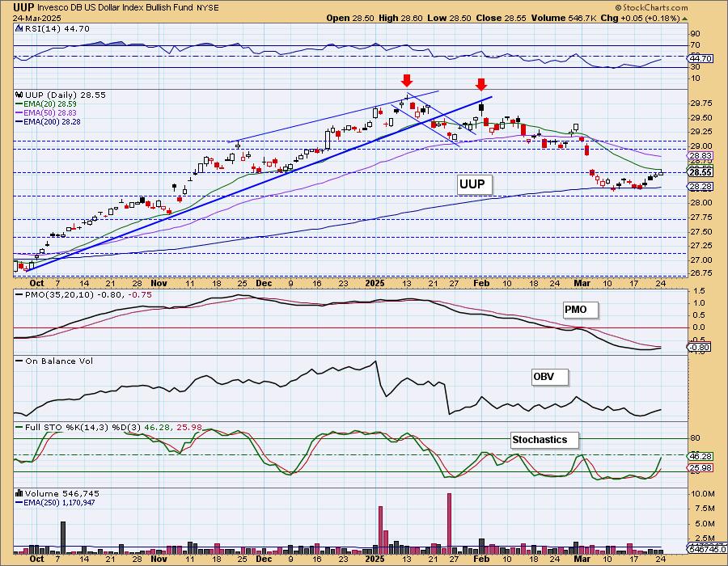The height and width of the screenshot is (566, 728).
Task: Click the EMA(250) volume legend line marker
Action: pyautogui.click(x=19, y=502)
